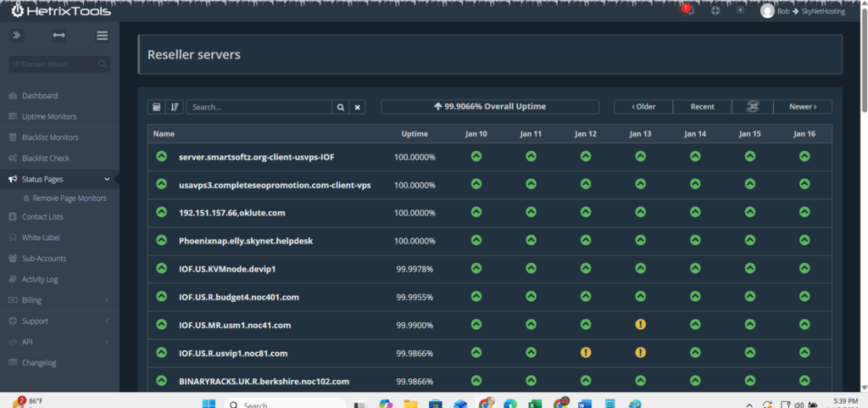Click the notification bell with red badge
Viewport: 868px width, 408px height.
(688, 10)
